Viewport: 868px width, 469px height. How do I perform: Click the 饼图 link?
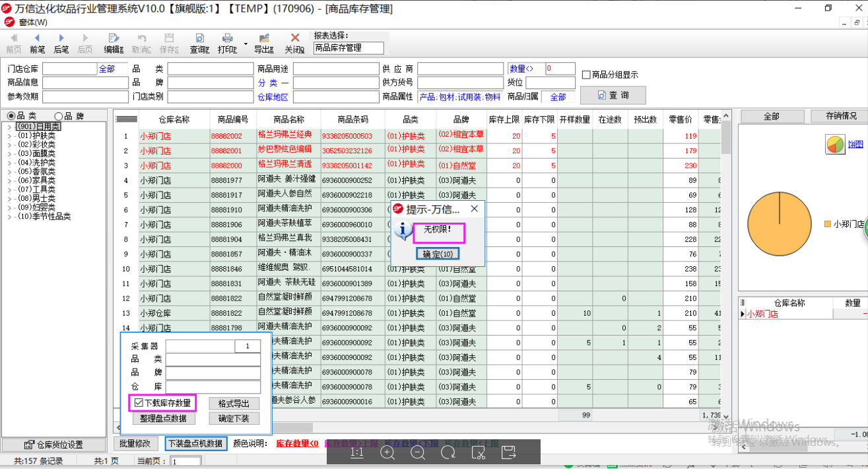tap(855, 144)
